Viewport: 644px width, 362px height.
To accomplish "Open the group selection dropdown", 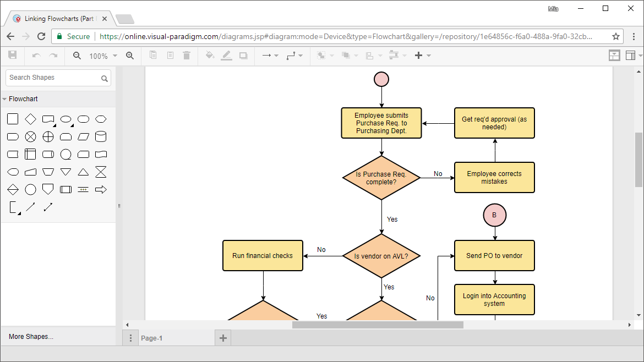I will pos(325,56).
